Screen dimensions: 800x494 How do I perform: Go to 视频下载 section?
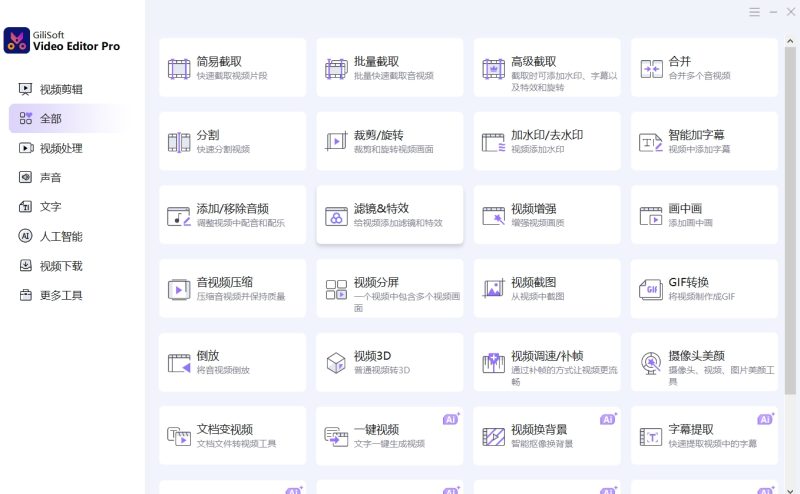click(x=51, y=266)
